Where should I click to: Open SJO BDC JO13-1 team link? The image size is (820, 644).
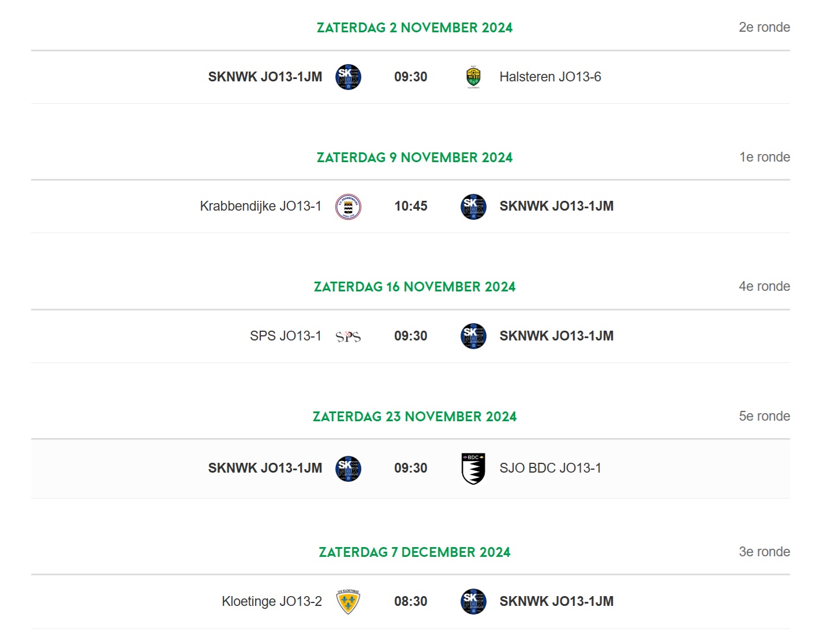click(550, 468)
